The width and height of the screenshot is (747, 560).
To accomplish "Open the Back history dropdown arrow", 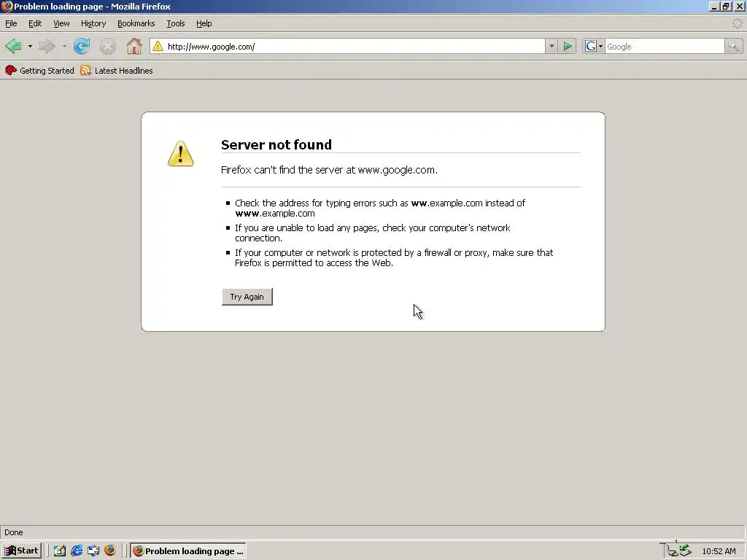I will pos(30,46).
